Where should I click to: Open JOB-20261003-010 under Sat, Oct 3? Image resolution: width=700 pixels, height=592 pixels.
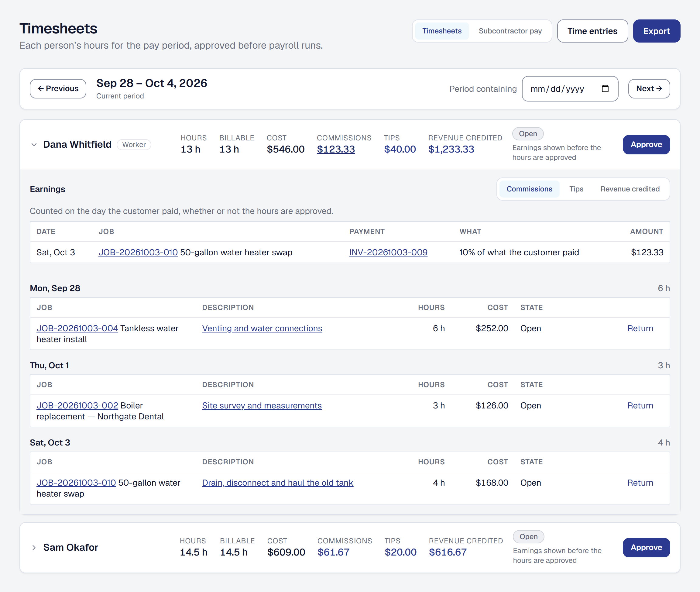pyautogui.click(x=76, y=483)
